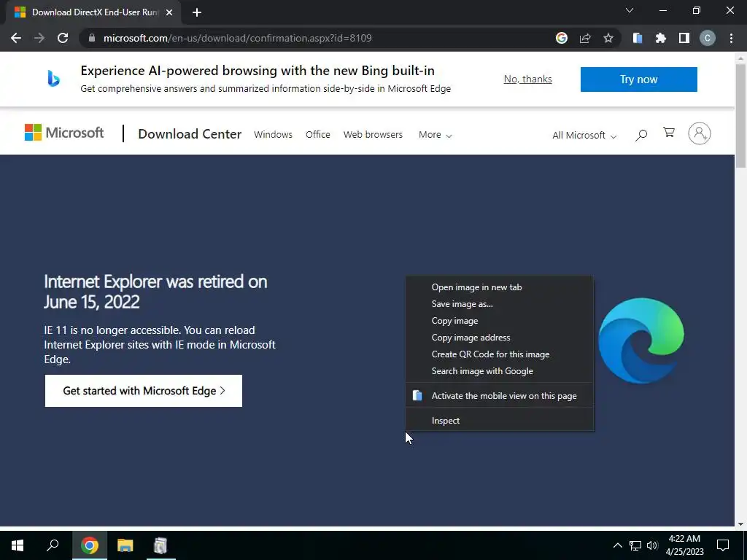Click the vertical page scrollbar thumb
The height and width of the screenshot is (560, 747).
[x=740, y=117]
